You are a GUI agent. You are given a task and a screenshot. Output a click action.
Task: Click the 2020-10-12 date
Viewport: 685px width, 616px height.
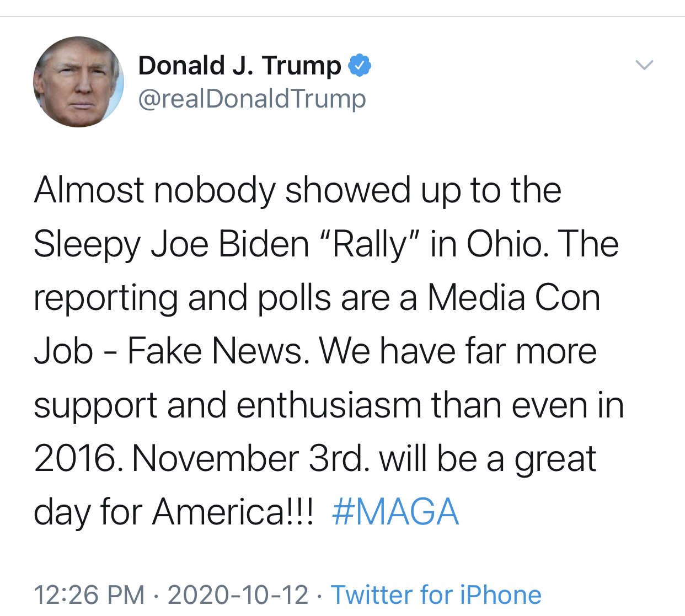[x=238, y=594]
